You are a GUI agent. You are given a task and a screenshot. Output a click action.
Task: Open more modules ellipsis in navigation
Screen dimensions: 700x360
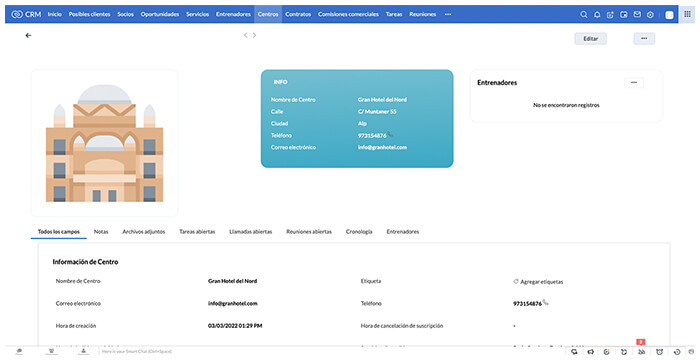point(448,14)
